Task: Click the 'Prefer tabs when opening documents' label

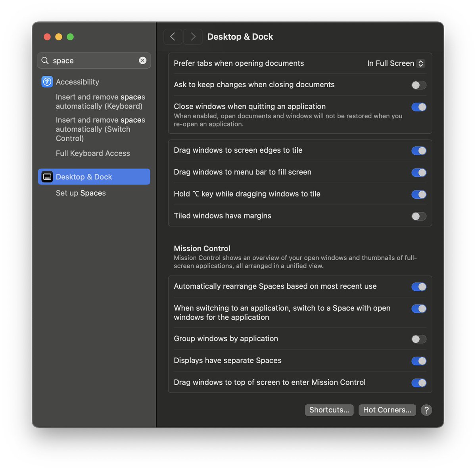Action: pyautogui.click(x=239, y=63)
